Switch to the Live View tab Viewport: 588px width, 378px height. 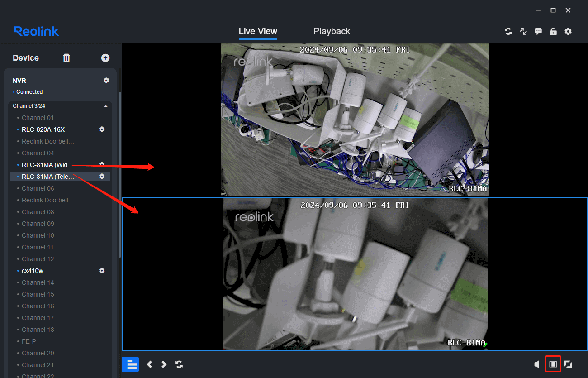(258, 31)
